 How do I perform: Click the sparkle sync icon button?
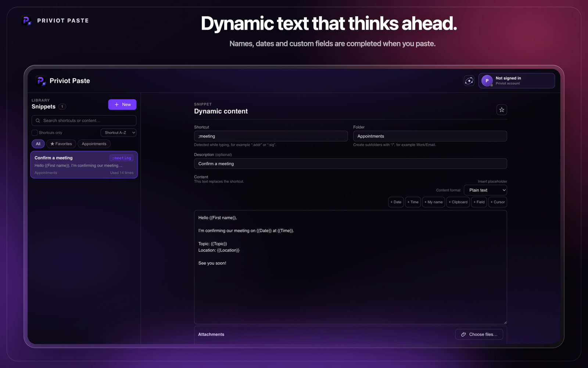pyautogui.click(x=469, y=81)
